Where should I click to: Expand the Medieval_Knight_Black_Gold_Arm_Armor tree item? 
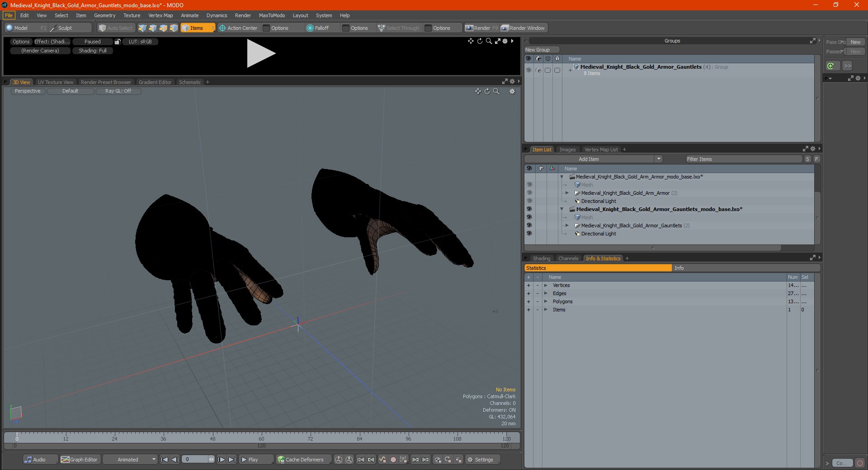tap(567, 193)
